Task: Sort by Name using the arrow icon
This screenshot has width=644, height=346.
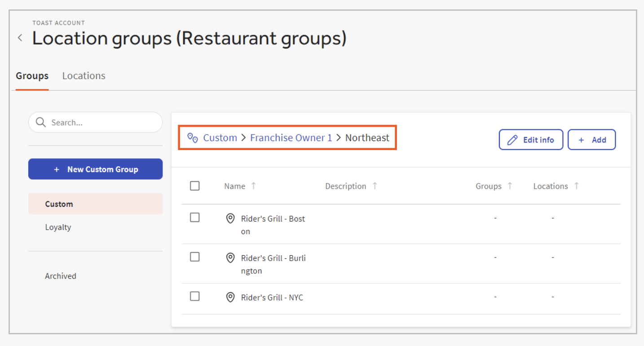Action: click(x=254, y=186)
